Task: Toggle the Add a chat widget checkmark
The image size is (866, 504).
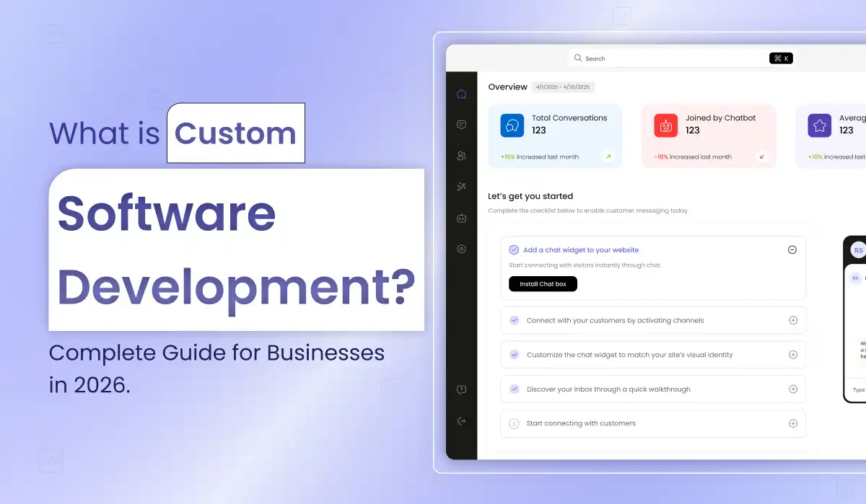Action: click(x=514, y=250)
